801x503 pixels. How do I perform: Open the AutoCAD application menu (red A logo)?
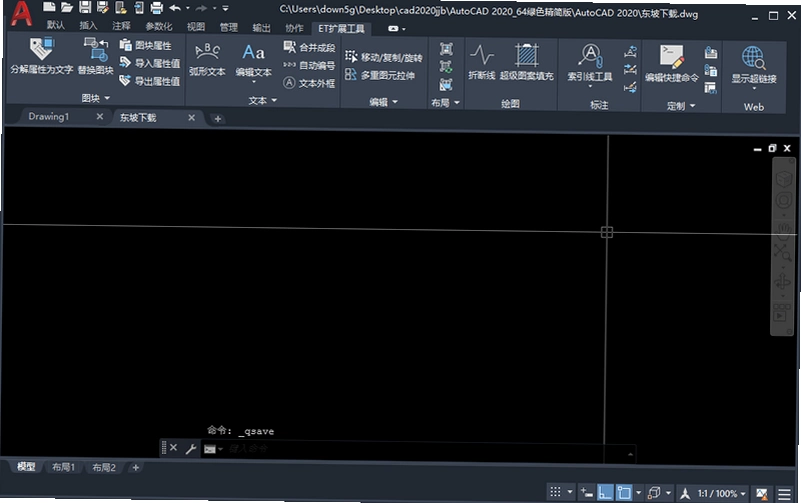coord(20,13)
